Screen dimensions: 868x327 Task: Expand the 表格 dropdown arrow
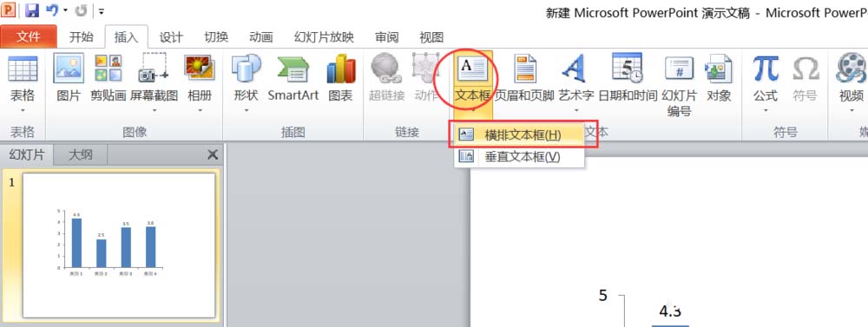(x=23, y=111)
